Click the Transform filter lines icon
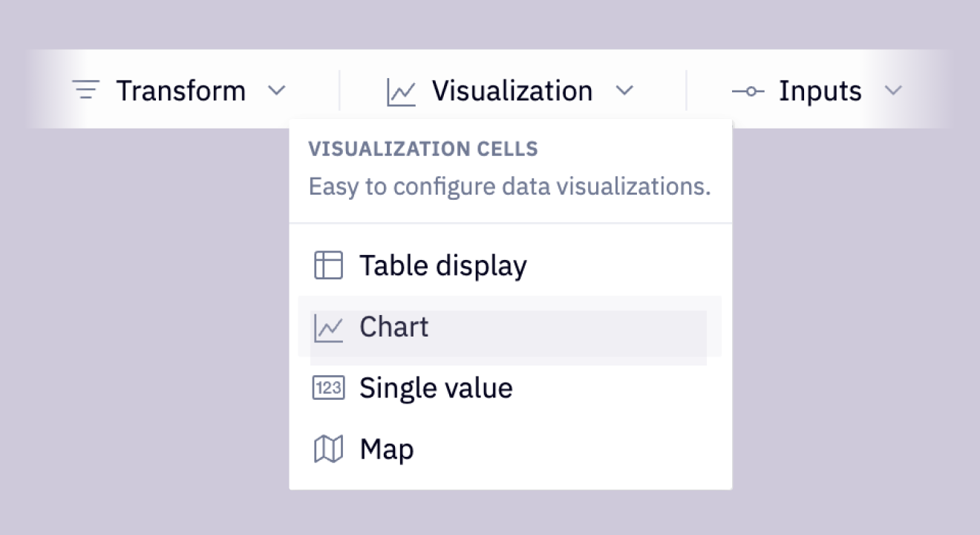The width and height of the screenshot is (980, 535). (x=86, y=91)
